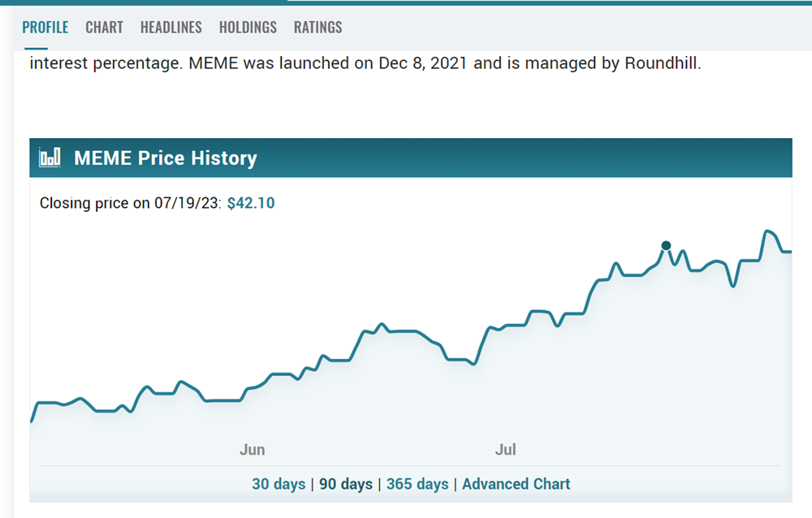Open the RATINGS tab
The height and width of the screenshot is (518, 812).
tap(317, 27)
